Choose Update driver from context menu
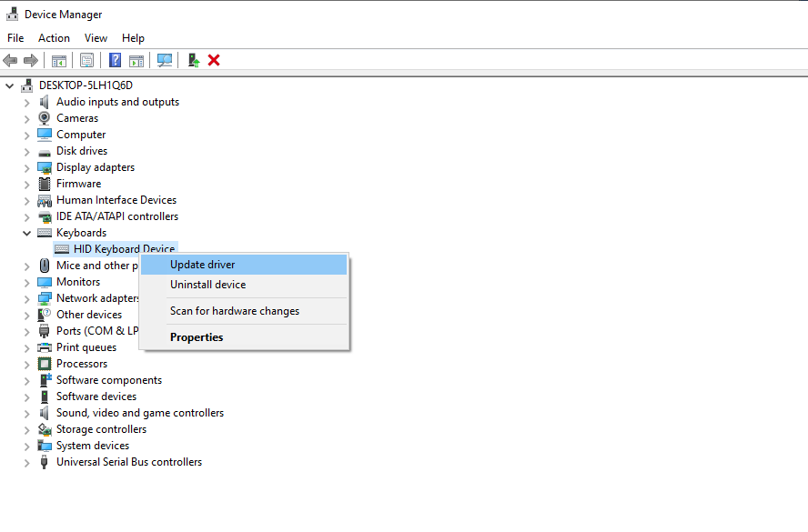This screenshot has width=808, height=532. pos(202,265)
